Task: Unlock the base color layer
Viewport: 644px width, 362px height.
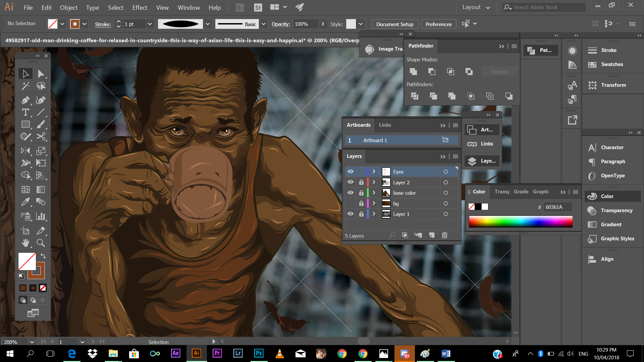Action: (x=361, y=193)
